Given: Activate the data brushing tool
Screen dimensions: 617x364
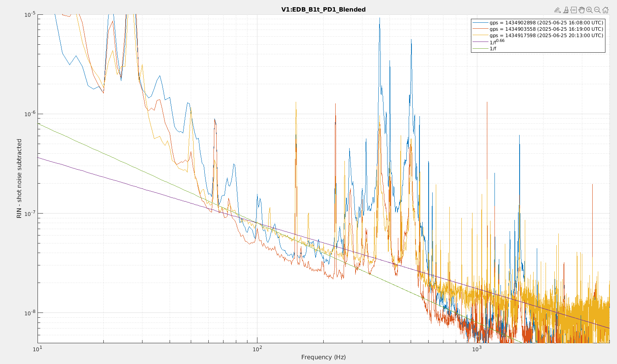Looking at the screenshot, I should (566, 10).
